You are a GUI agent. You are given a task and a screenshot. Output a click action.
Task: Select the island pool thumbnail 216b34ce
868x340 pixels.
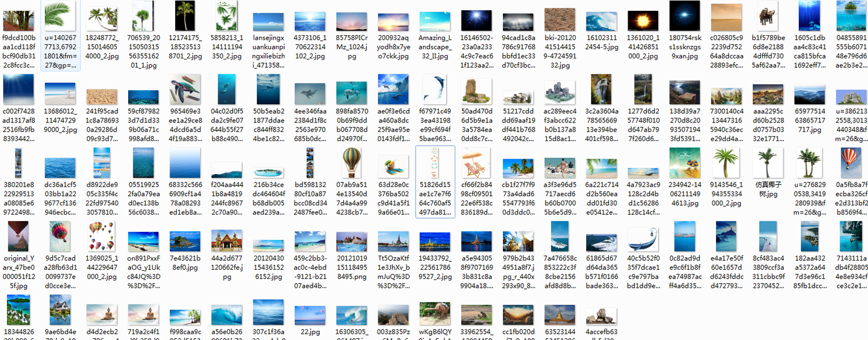(268, 172)
